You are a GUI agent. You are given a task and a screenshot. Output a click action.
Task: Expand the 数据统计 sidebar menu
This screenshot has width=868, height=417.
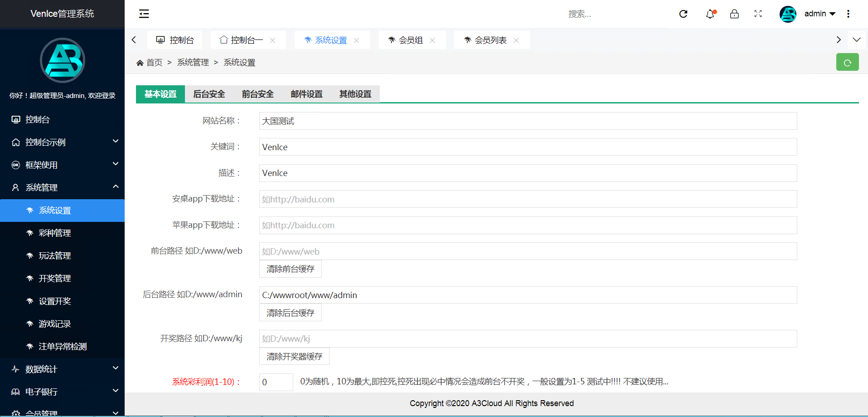tap(62, 369)
